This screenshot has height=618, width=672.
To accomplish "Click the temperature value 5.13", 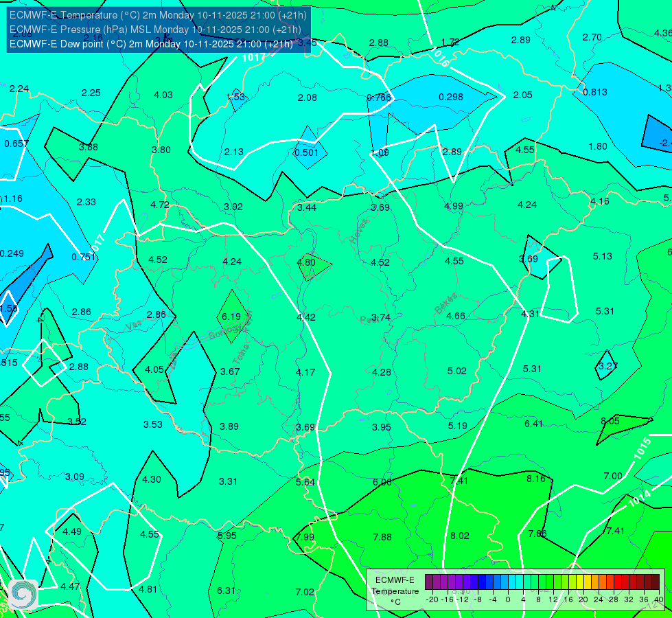I will pyautogui.click(x=602, y=256).
